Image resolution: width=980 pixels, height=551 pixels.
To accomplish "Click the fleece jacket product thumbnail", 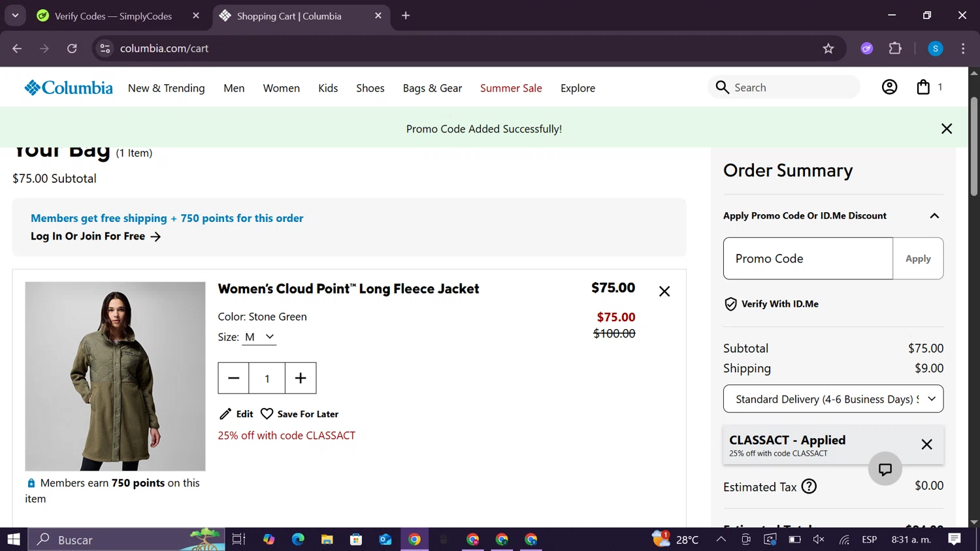I will 115,376.
